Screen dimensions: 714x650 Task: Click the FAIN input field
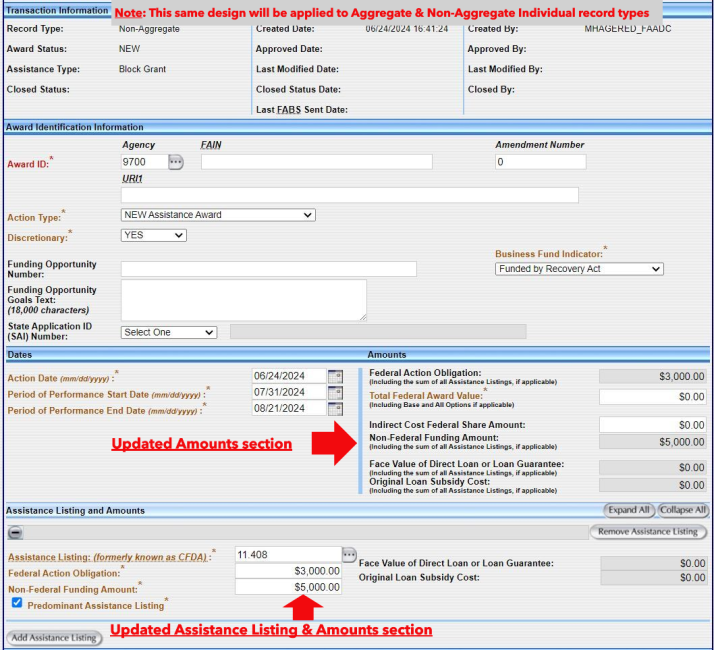316,162
